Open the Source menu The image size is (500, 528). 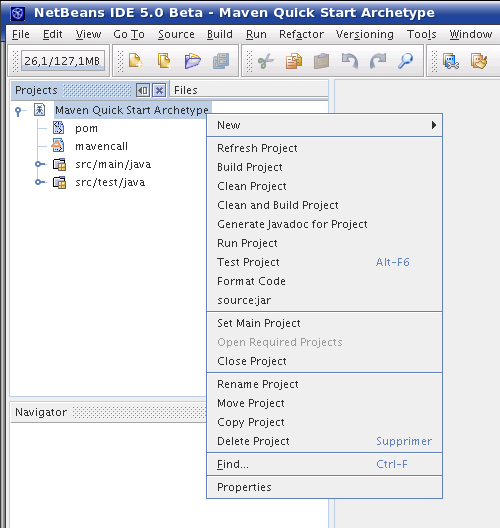click(x=176, y=34)
